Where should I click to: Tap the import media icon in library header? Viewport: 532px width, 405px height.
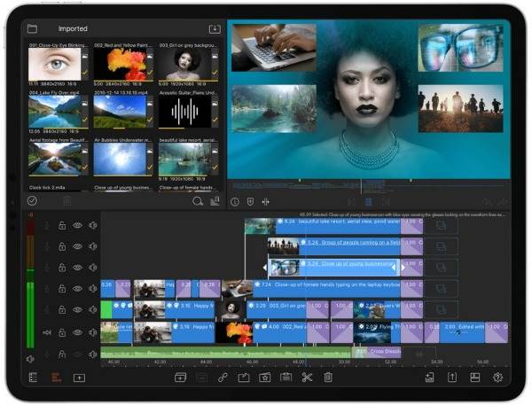tap(215, 29)
